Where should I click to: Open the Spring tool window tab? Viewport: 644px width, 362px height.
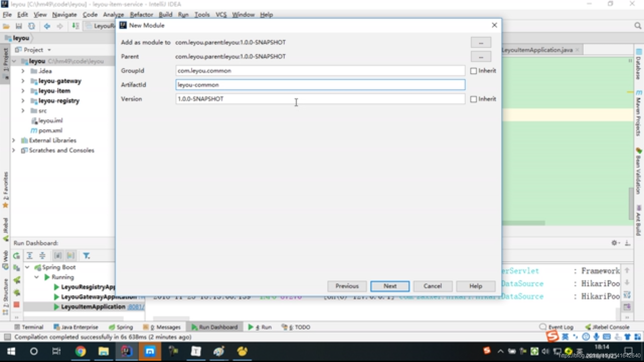121,327
